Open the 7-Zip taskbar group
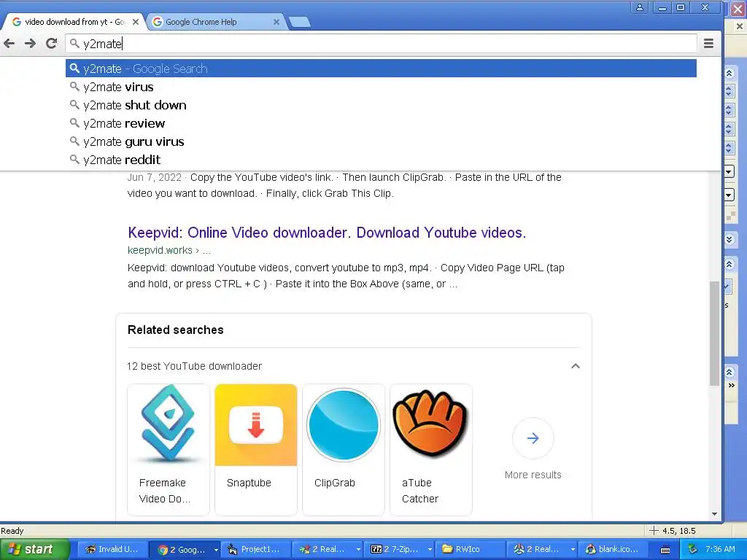Viewport: 747px width, 560px height. (396, 550)
